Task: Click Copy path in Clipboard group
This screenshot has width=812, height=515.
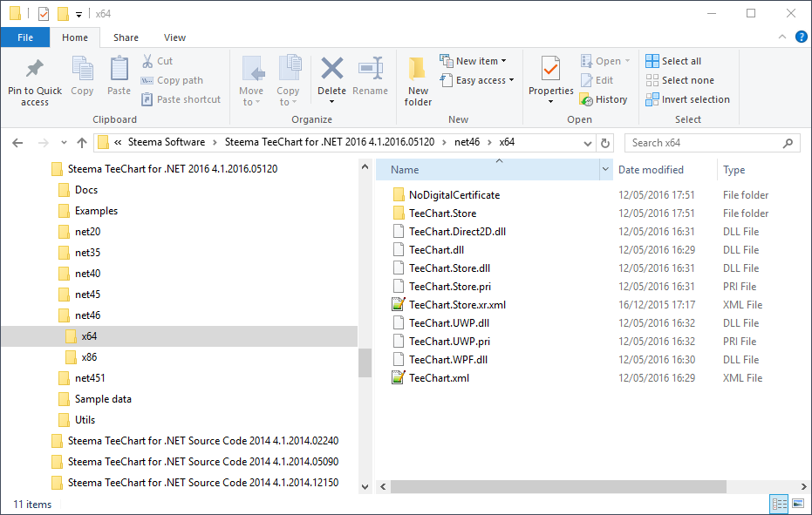Action: coord(172,80)
